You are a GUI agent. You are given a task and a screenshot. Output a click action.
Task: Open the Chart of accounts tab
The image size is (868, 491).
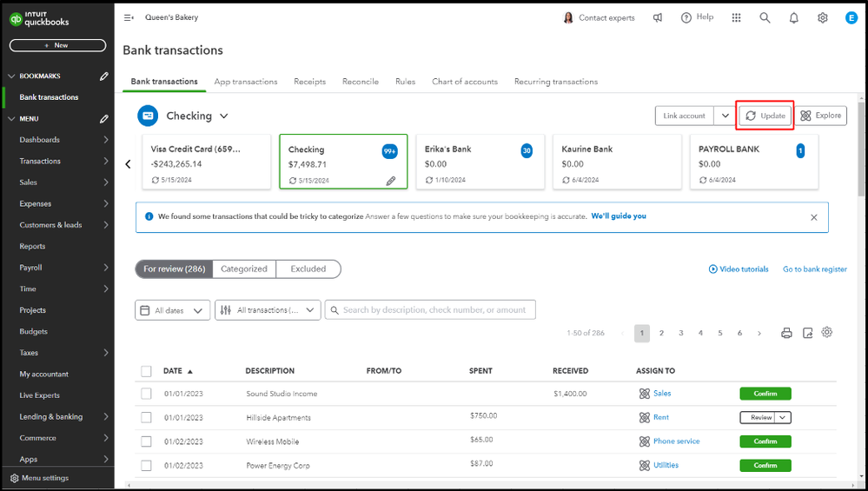(465, 82)
